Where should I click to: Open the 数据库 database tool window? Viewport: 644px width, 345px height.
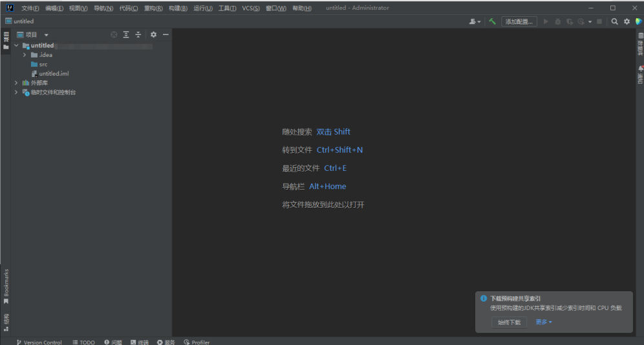click(640, 44)
